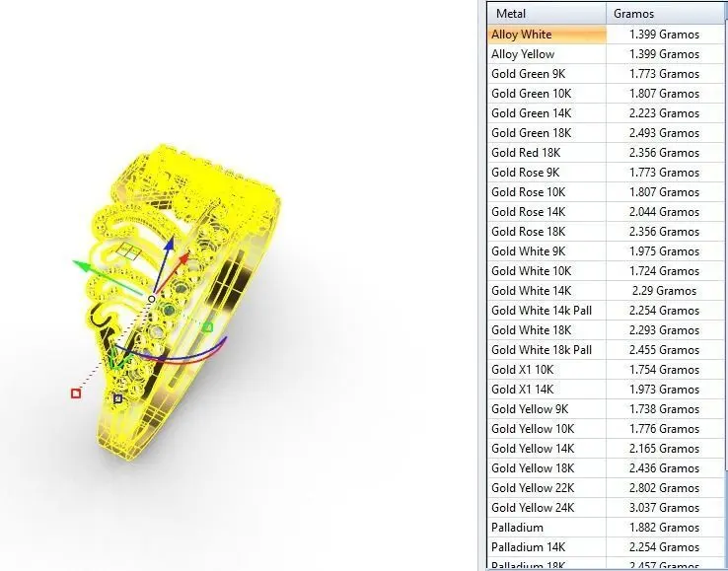Viewport: 728px width, 571px height.
Task: Select Gold White 18k Pall row
Action: [x=607, y=350]
